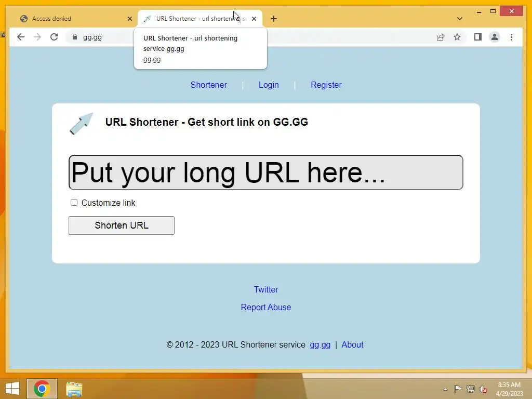This screenshot has height=399, width=532.
Task: Open the Chrome profile avatar
Action: (x=495, y=37)
